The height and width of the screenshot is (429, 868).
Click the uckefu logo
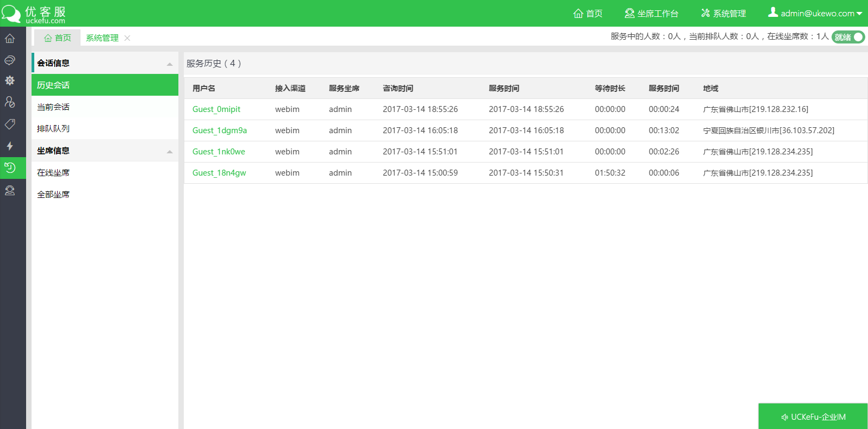click(34, 14)
